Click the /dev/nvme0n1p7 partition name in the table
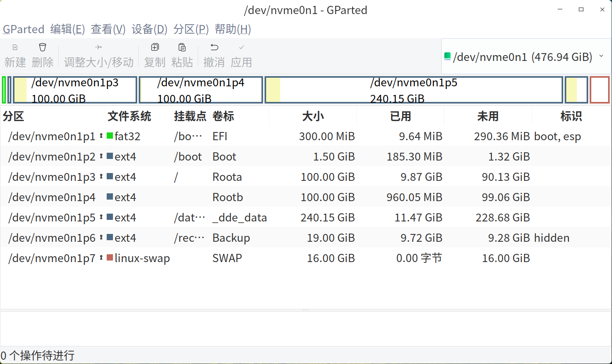Viewport: 612px width, 364px height. tap(52, 258)
